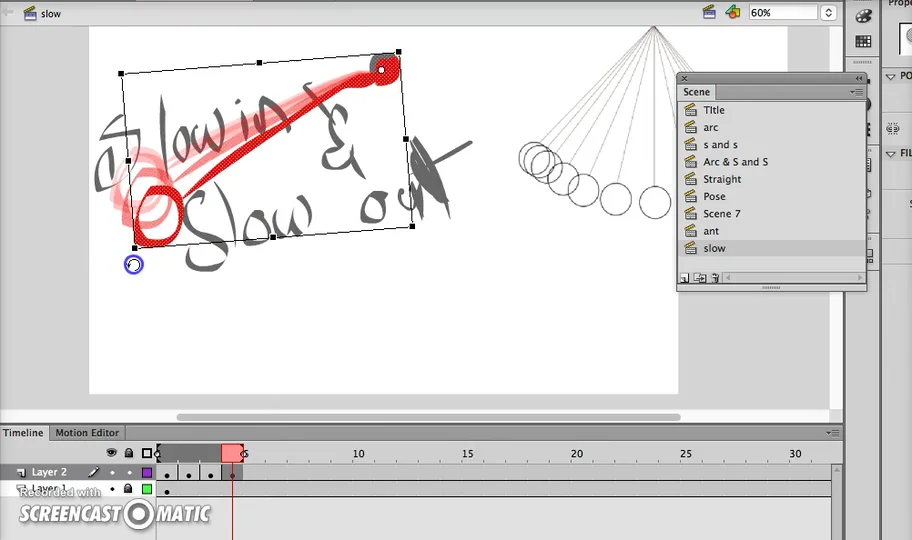This screenshot has width=912, height=540.
Task: Collapse the PO section triangle in Properties
Action: [x=890, y=76]
